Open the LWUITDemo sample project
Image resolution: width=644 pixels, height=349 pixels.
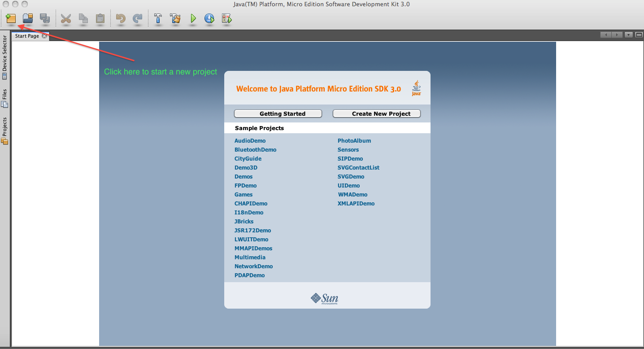pos(251,239)
